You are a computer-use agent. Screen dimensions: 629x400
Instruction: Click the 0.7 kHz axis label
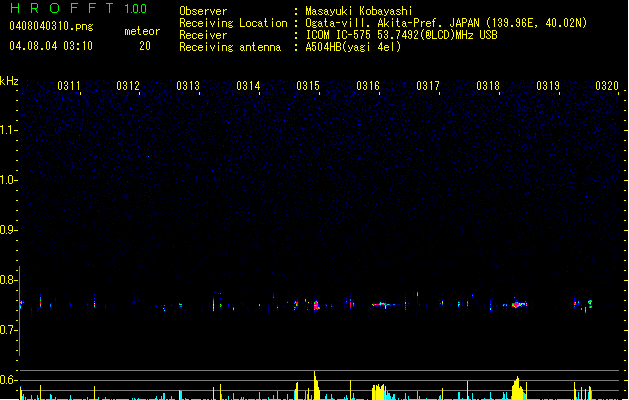coord(8,330)
